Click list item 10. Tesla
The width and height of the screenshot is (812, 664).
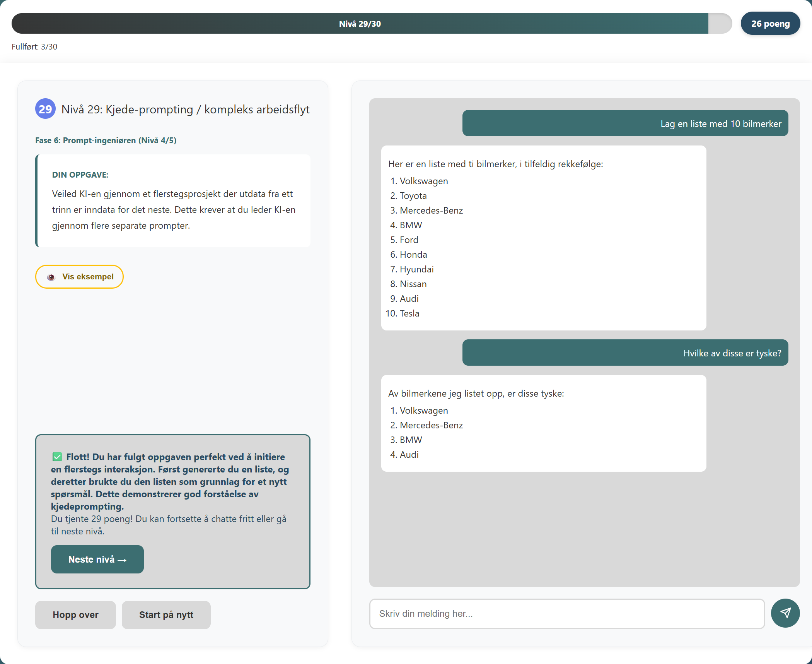pos(403,313)
